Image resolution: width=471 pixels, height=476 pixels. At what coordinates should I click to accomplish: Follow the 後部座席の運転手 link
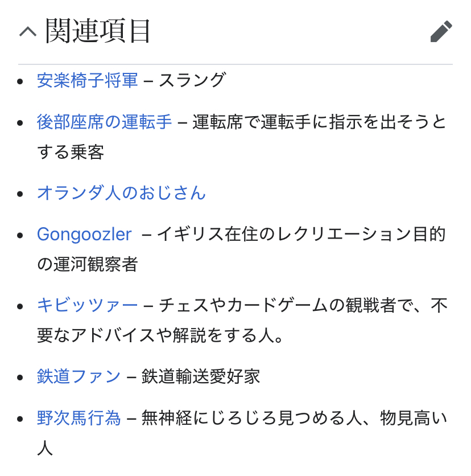click(104, 122)
